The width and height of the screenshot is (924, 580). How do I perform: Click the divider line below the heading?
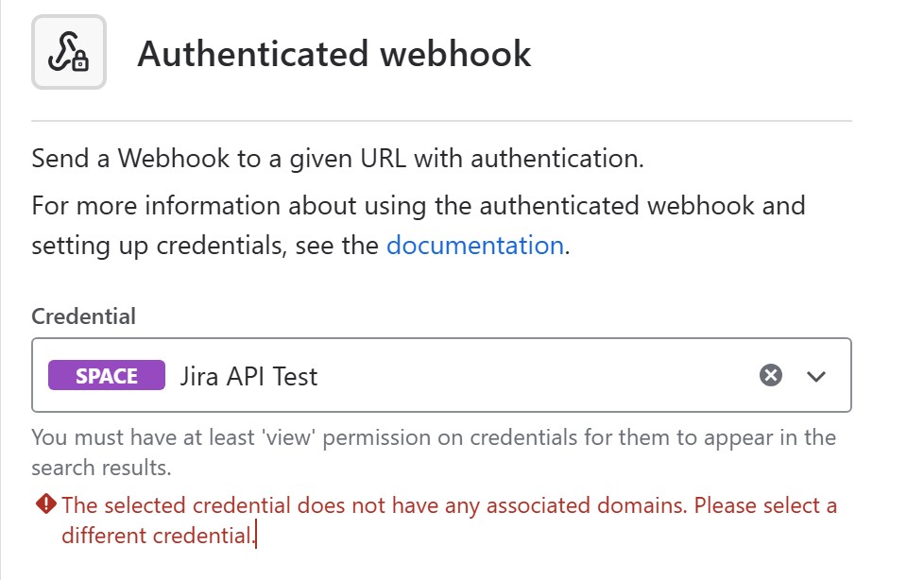click(441, 121)
